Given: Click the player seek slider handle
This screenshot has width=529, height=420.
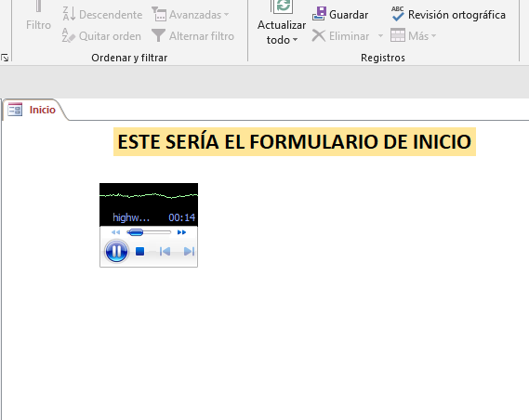Looking at the screenshot, I should (136, 232).
